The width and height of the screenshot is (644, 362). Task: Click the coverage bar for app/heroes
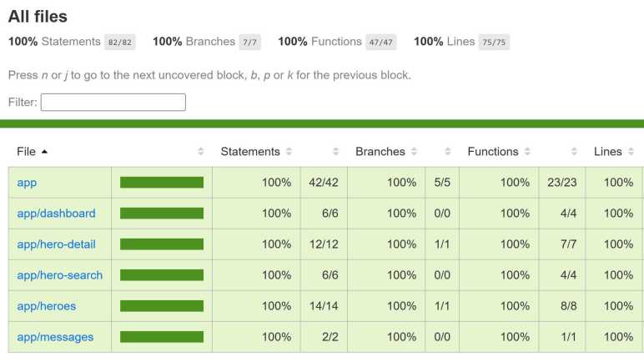[161, 306]
